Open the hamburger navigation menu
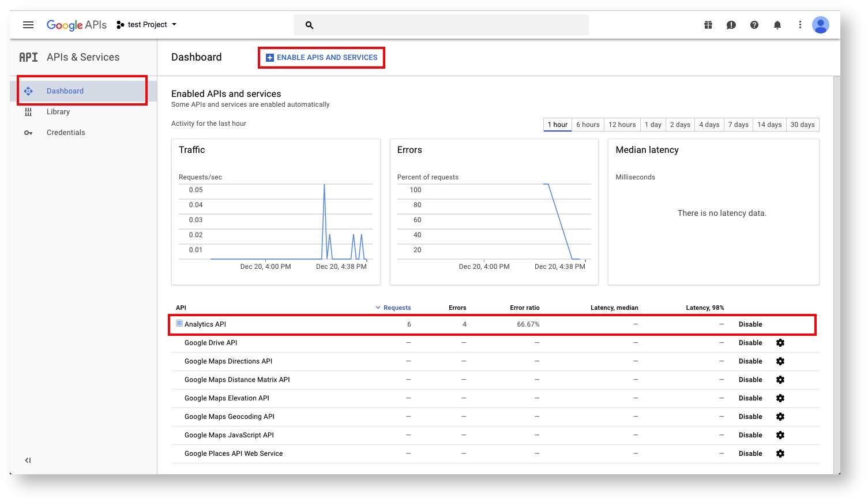The height and width of the screenshot is (502, 868). (x=28, y=25)
